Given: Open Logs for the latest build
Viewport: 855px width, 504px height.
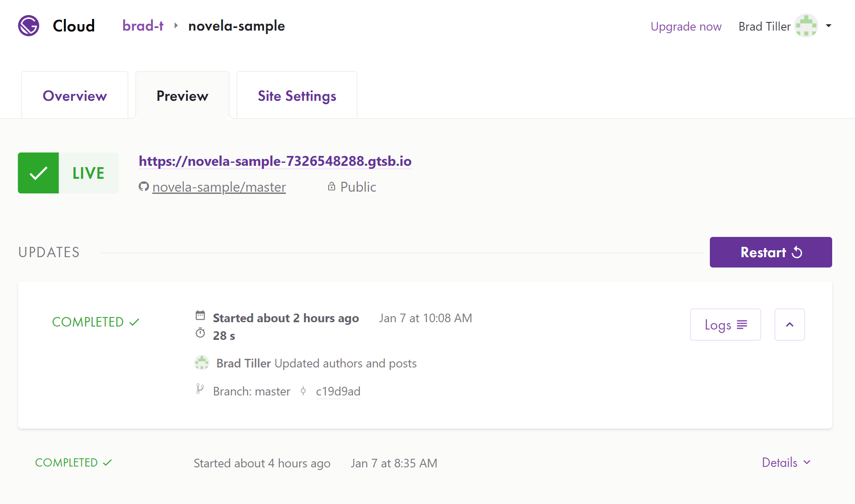Looking at the screenshot, I should tap(725, 325).
